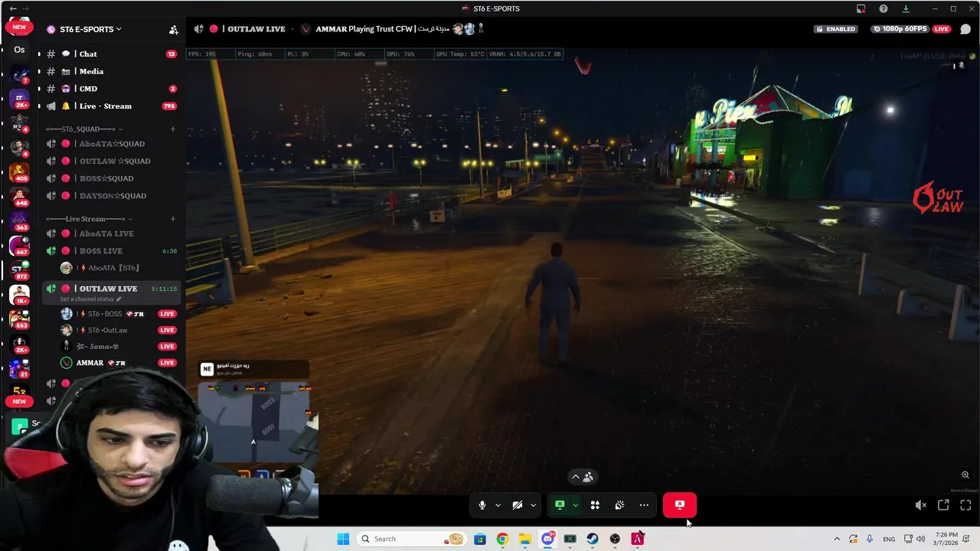Viewport: 980px width, 551px height.
Task: Join DAYSON☆SQUAD voice channel
Action: pyautogui.click(x=111, y=196)
